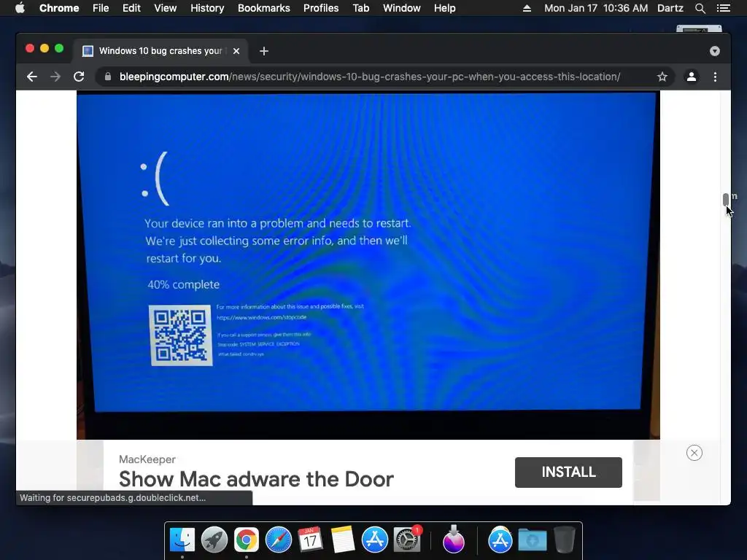Reload the bleepingcomputer page
Image resolution: width=747 pixels, height=560 pixels.
pos(79,77)
